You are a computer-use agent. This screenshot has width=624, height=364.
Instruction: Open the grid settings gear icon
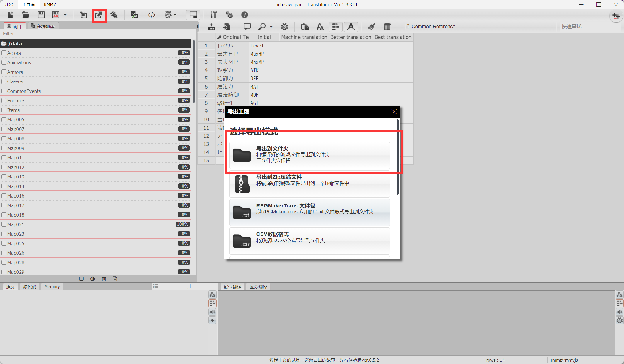pos(284,27)
